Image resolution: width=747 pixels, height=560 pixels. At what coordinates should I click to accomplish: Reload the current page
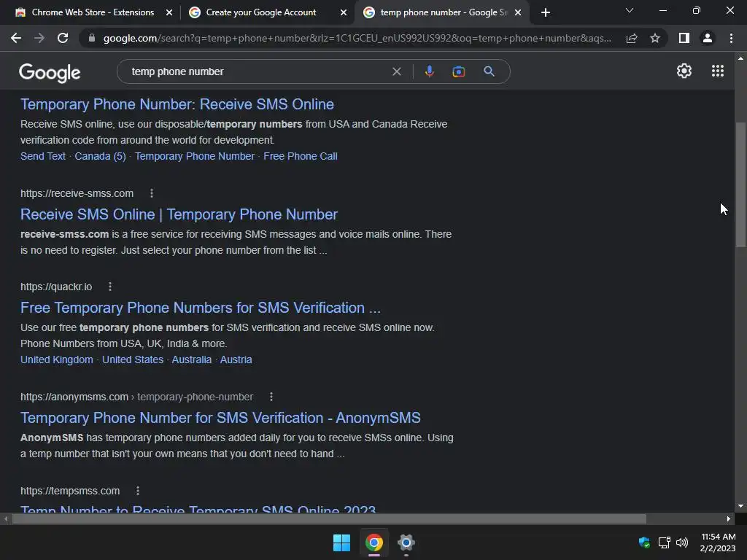(63, 38)
